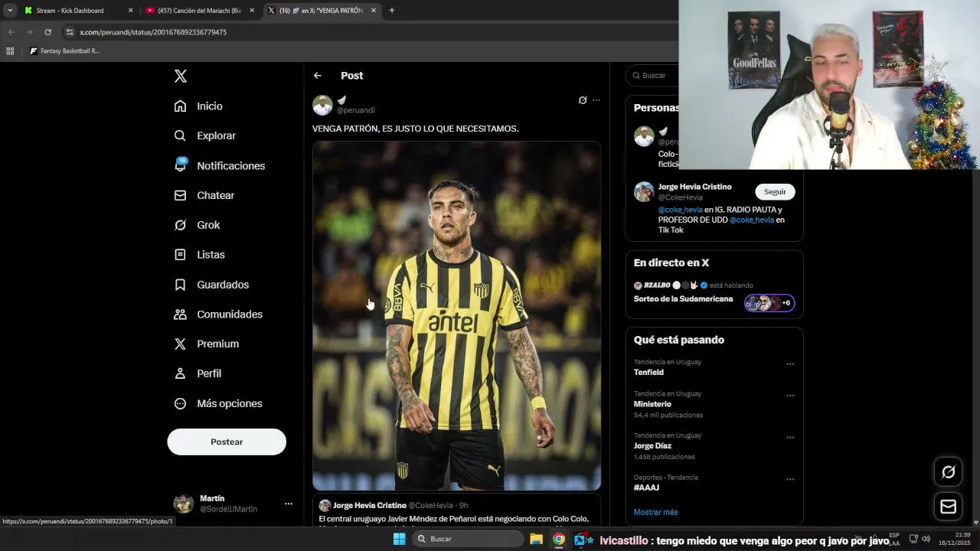Click the x.com address bar URL

coord(153,32)
